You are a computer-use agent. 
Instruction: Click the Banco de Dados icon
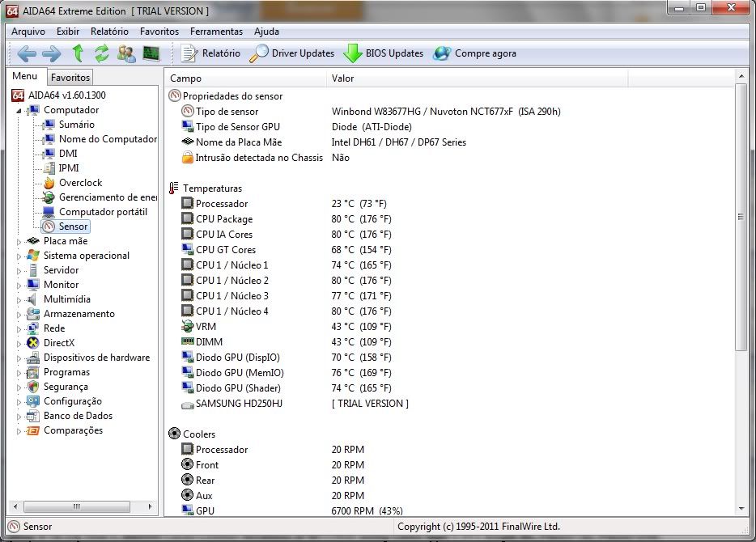(33, 415)
